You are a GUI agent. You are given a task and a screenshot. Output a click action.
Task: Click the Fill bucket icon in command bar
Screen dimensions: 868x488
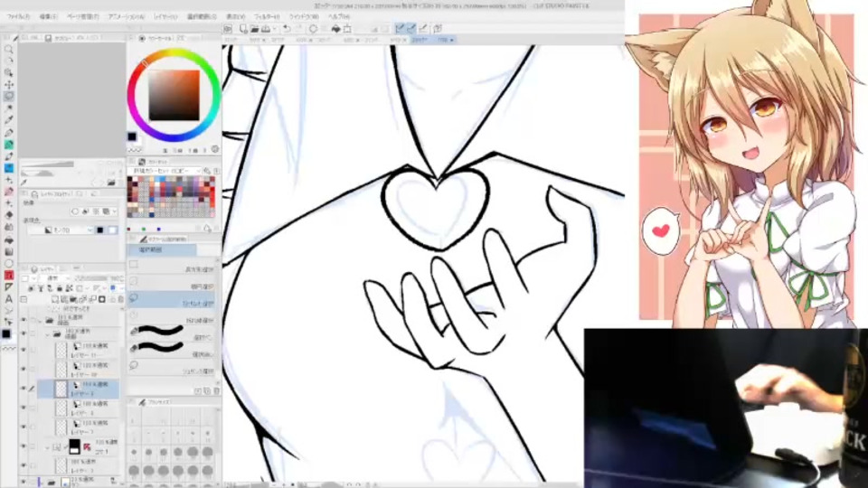[x=336, y=29]
